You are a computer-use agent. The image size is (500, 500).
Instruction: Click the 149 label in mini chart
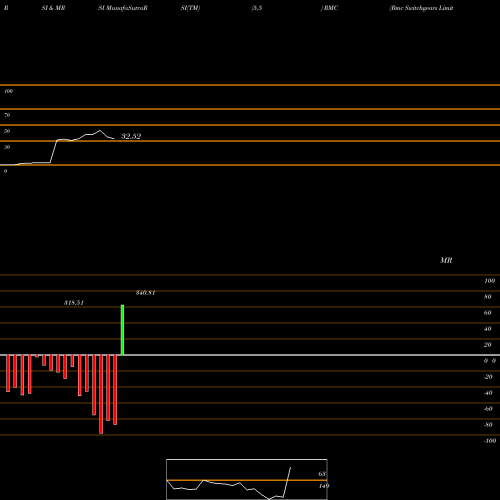[324, 486]
